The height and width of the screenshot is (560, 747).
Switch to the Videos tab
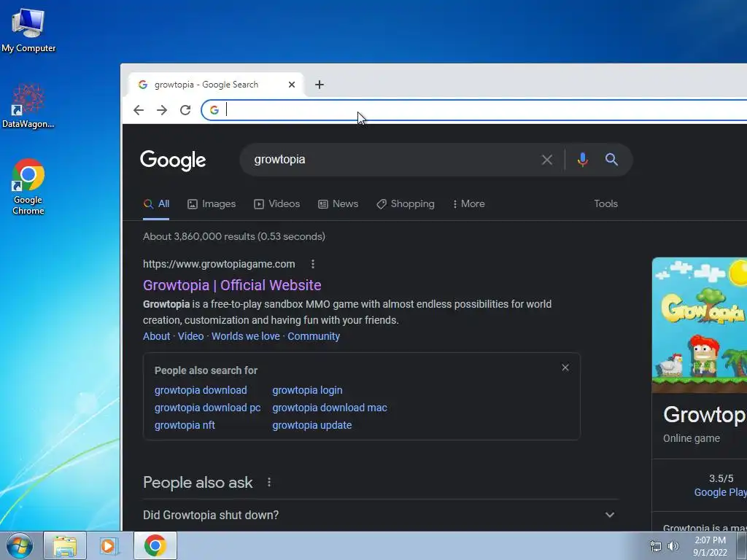276,204
